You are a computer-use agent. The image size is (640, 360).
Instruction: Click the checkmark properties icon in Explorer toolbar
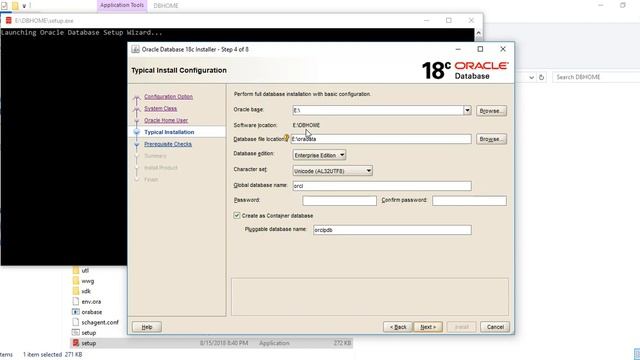point(4,6)
